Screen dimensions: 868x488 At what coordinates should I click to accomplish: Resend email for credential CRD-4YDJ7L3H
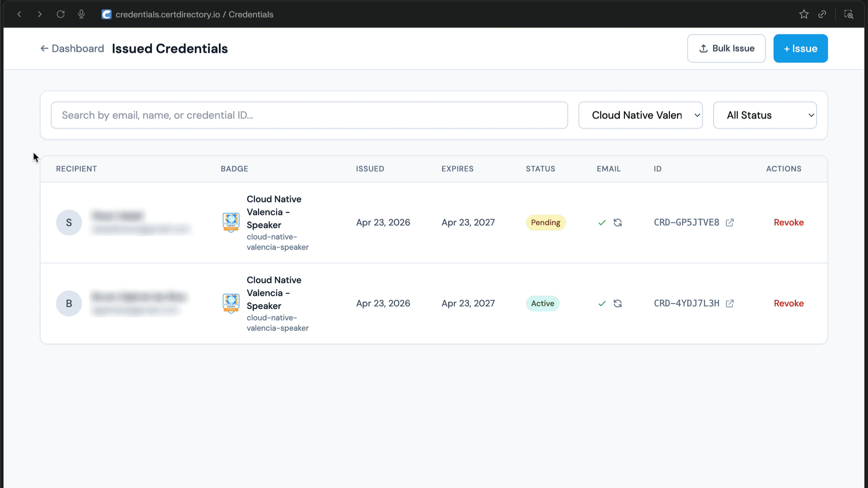618,304
